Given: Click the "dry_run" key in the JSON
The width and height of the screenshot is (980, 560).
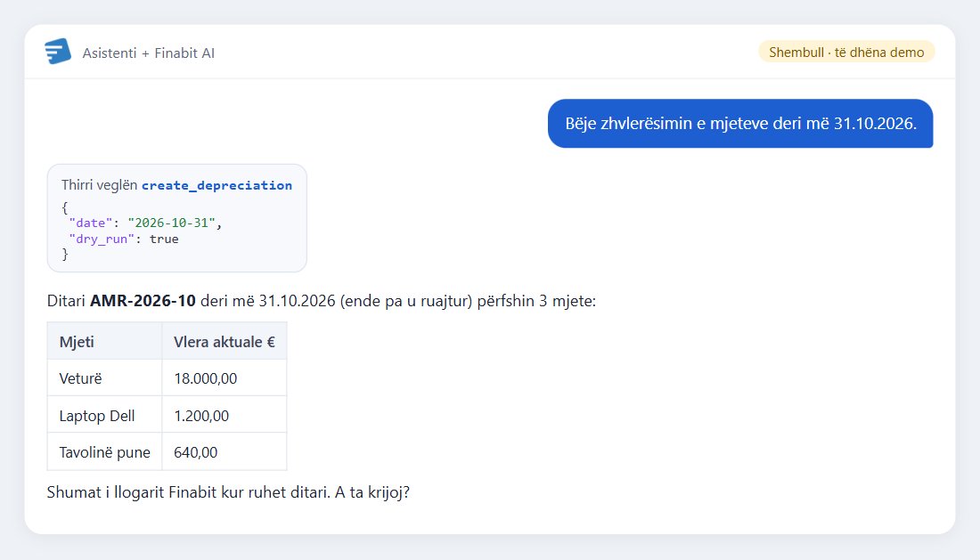Looking at the screenshot, I should click(102, 239).
